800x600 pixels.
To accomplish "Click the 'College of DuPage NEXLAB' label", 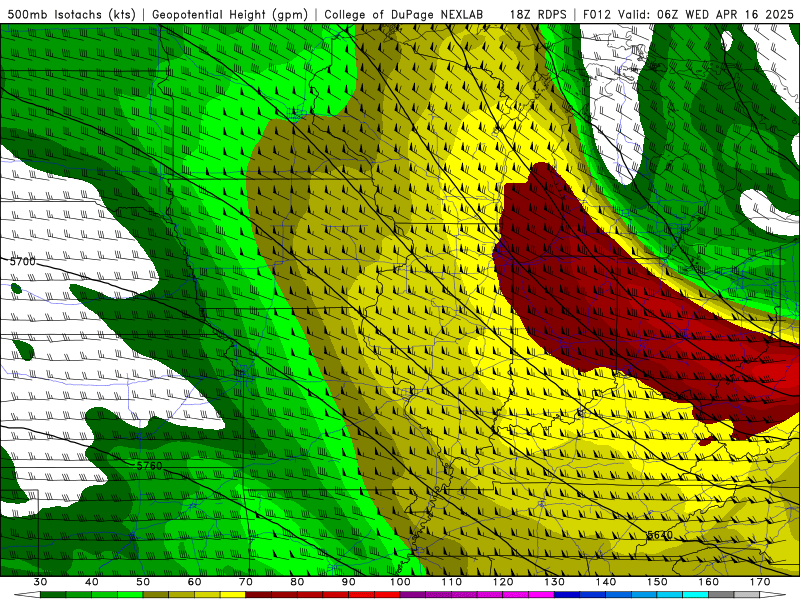I will 403,14.
